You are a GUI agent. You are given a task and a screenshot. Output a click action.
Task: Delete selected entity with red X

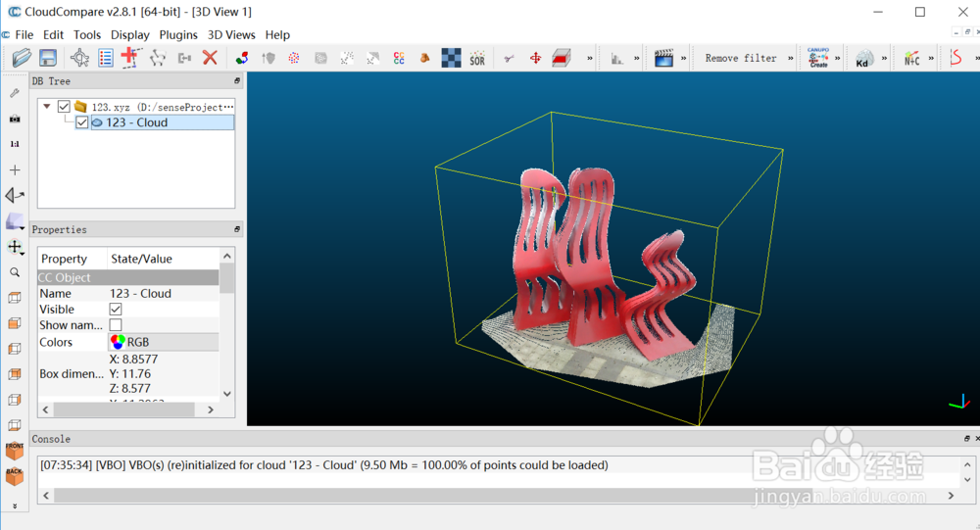(210, 58)
